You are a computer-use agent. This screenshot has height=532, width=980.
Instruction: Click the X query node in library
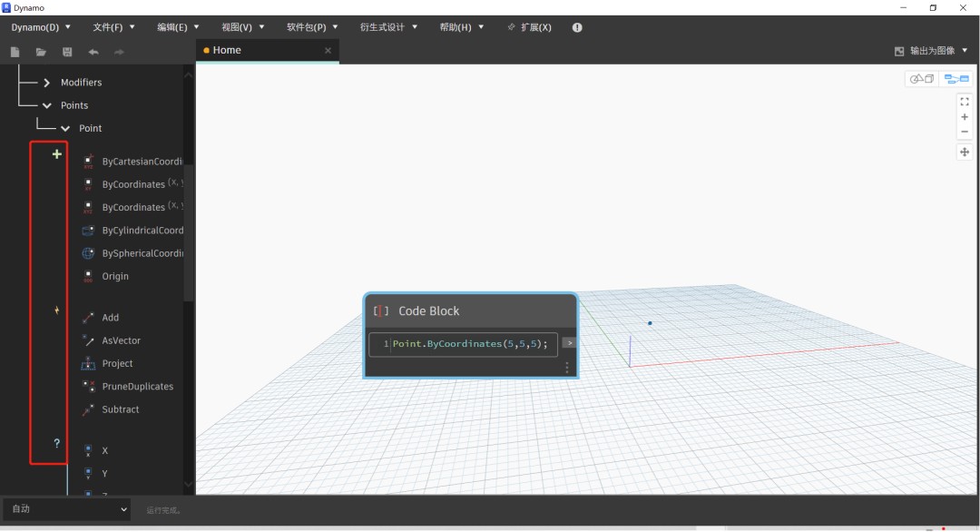pos(105,450)
